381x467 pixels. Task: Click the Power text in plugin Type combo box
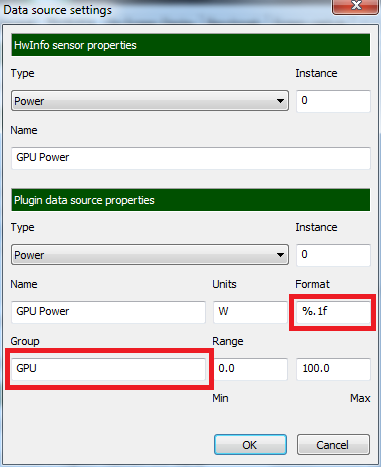click(x=29, y=255)
